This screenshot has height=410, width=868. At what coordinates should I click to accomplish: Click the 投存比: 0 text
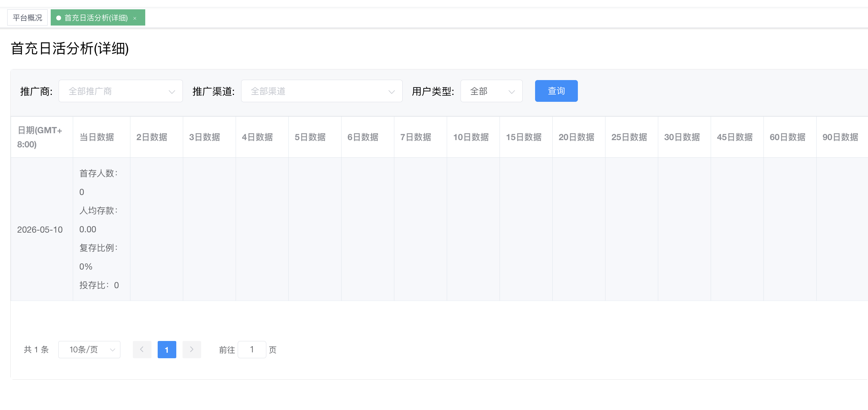(99, 285)
